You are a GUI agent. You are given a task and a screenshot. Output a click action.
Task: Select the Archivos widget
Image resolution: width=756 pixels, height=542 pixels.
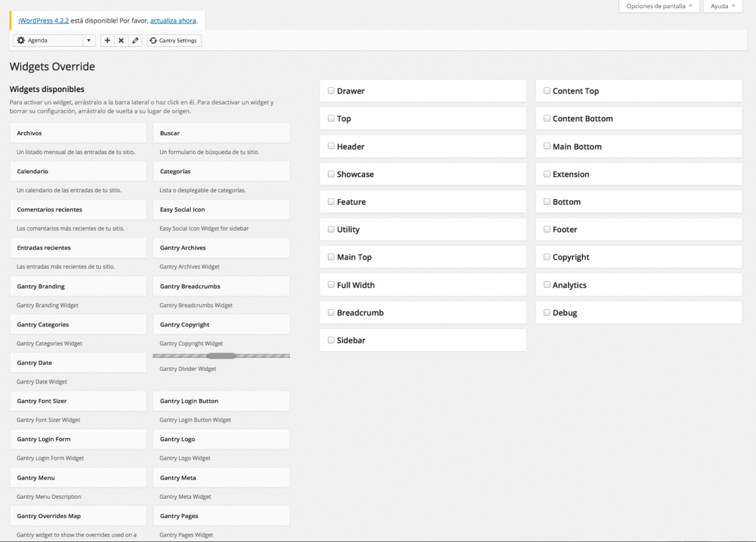coord(78,133)
